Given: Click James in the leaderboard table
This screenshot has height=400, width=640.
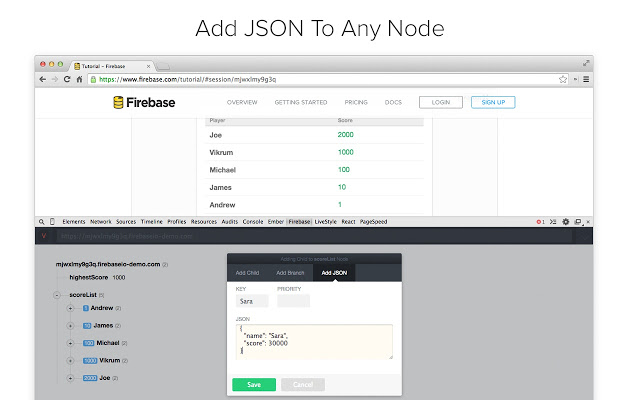Looking at the screenshot, I should point(220,187).
